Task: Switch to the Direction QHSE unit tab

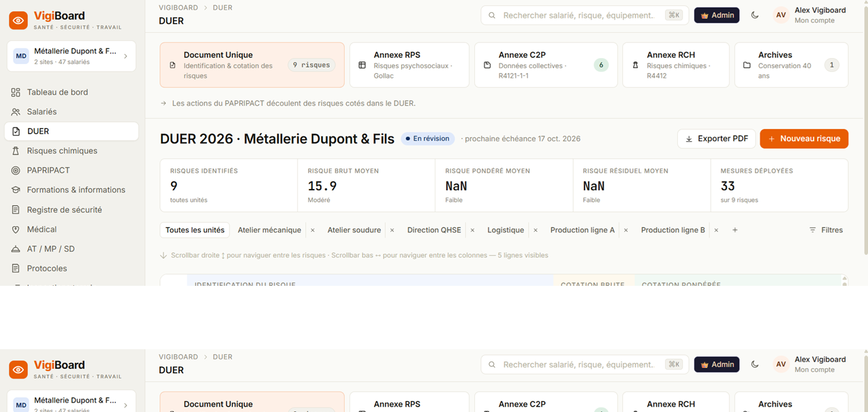Action: click(x=434, y=231)
